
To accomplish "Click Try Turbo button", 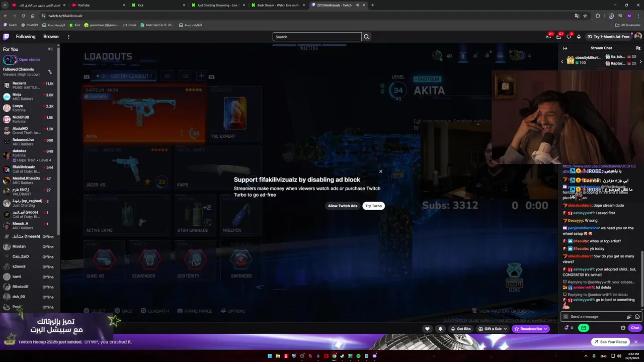I will click(373, 206).
